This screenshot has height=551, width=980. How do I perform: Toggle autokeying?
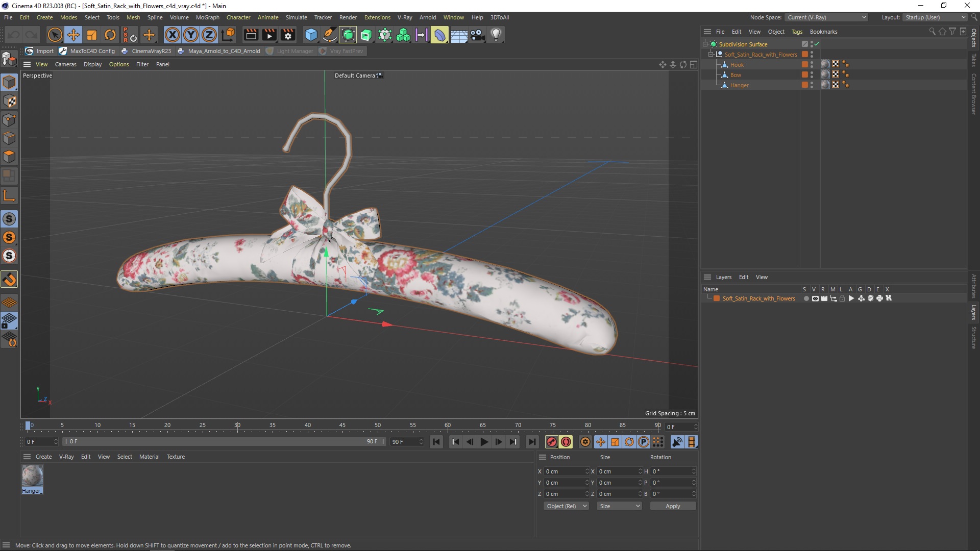(x=566, y=442)
